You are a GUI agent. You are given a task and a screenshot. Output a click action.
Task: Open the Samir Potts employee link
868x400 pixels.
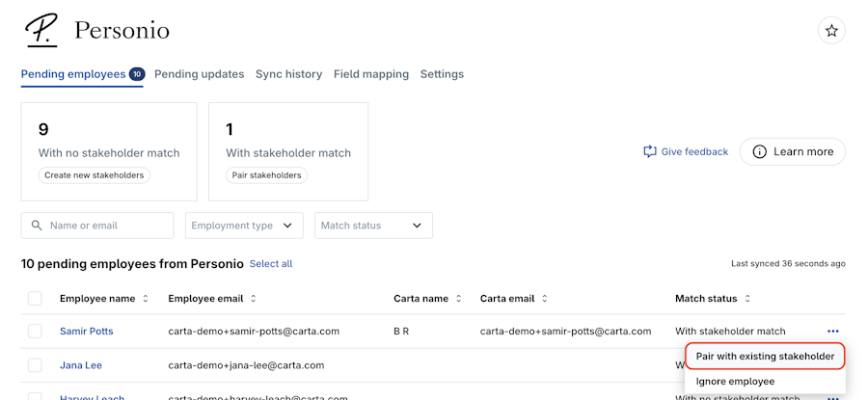point(87,332)
